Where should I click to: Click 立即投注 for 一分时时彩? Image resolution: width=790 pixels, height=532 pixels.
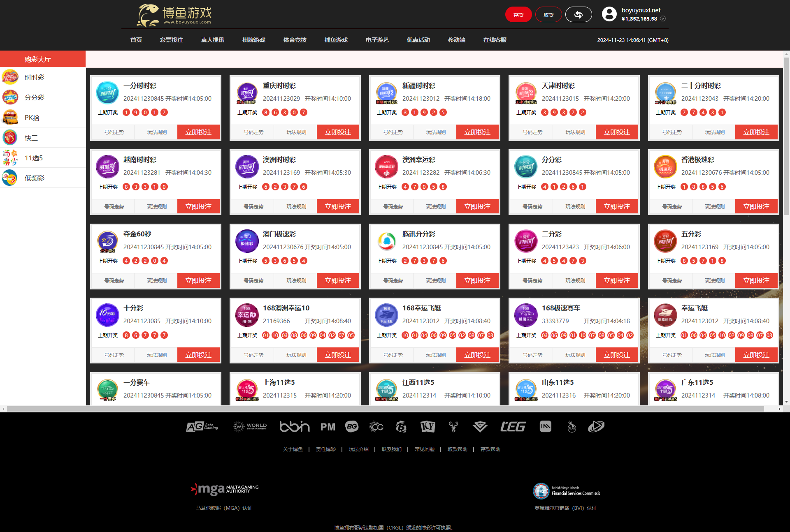click(198, 132)
